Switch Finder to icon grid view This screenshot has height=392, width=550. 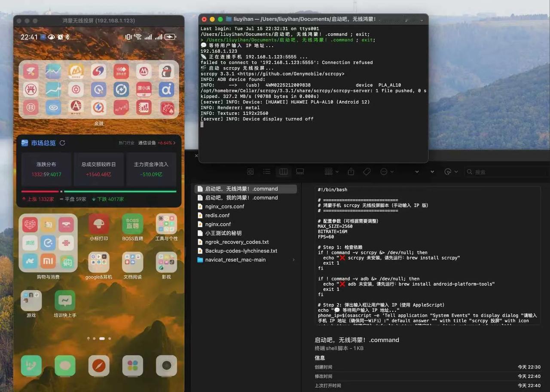pyautogui.click(x=251, y=172)
